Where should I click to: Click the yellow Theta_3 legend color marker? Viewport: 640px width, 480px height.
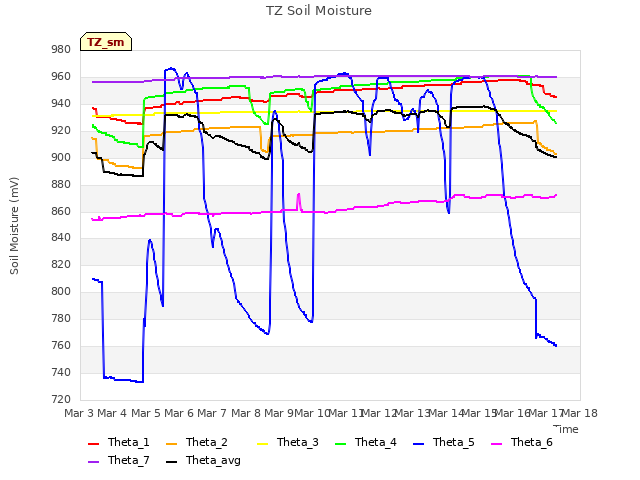262,444
